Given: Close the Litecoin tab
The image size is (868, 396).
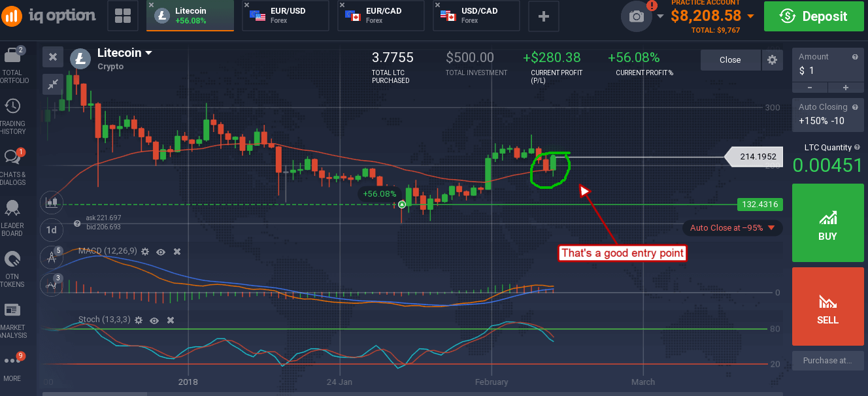Looking at the screenshot, I should point(152,5).
